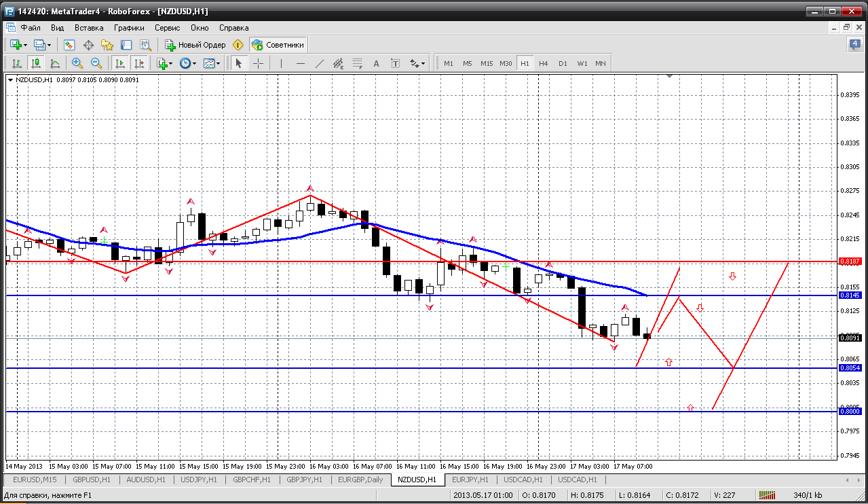Click the chart window icon beside Файл
The height and width of the screenshot is (504, 868).
pyautogui.click(x=10, y=28)
